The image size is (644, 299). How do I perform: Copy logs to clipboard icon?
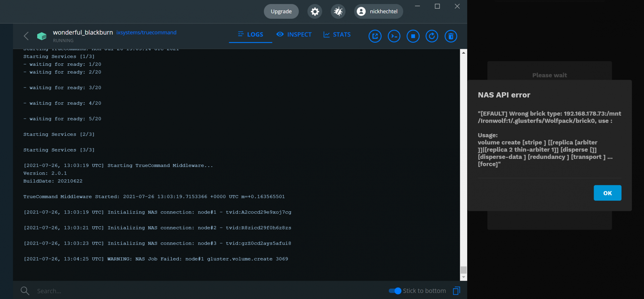(x=457, y=291)
